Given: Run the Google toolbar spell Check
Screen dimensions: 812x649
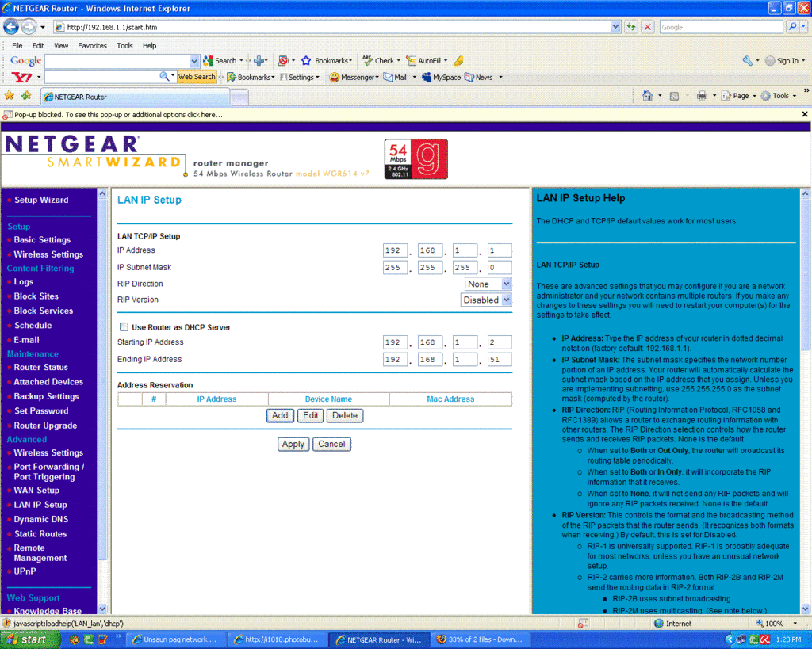Looking at the screenshot, I should [378, 60].
